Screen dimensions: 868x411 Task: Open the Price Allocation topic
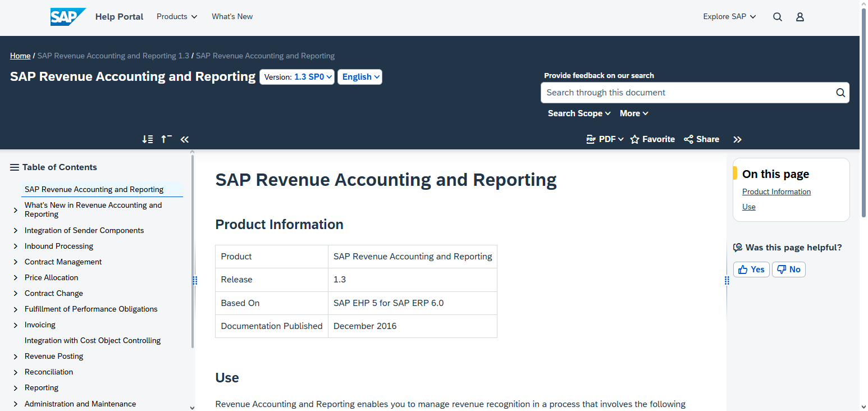pyautogui.click(x=52, y=277)
